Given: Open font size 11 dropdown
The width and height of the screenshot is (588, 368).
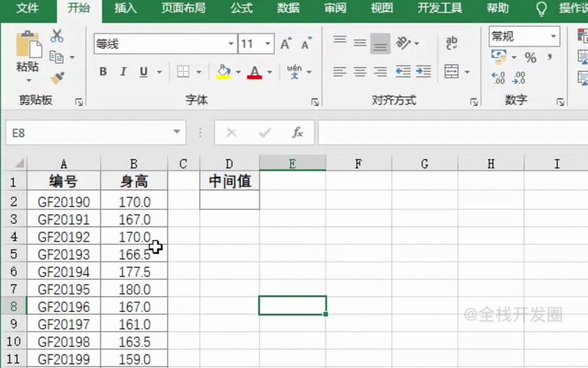Looking at the screenshot, I should (268, 44).
